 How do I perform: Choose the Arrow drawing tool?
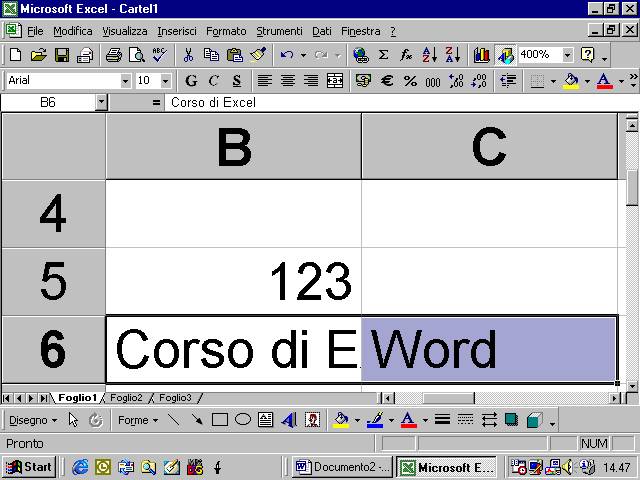coord(197,420)
